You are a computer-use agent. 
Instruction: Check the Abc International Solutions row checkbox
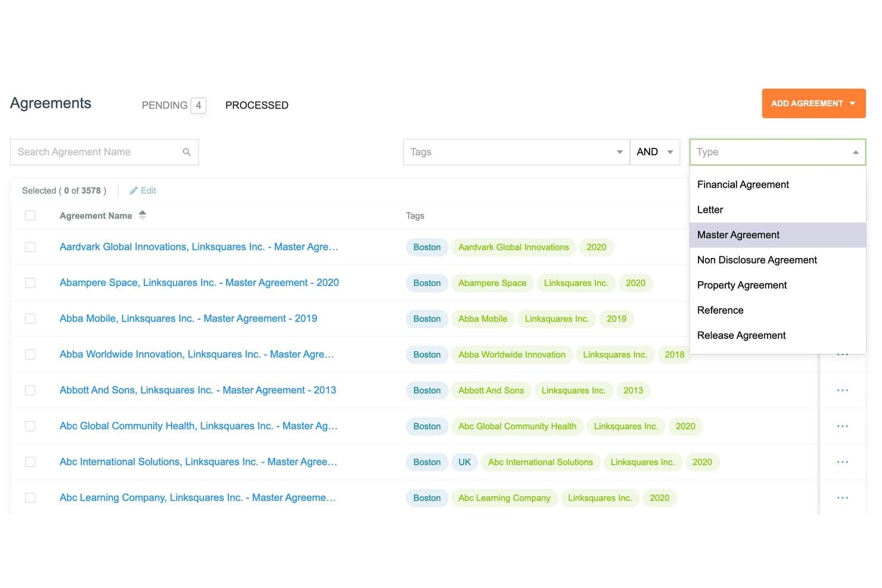(30, 462)
